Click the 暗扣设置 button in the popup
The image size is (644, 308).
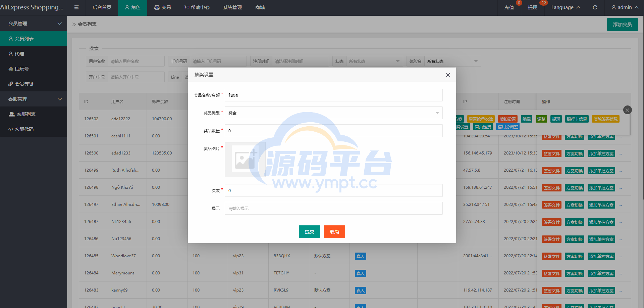[x=508, y=119]
